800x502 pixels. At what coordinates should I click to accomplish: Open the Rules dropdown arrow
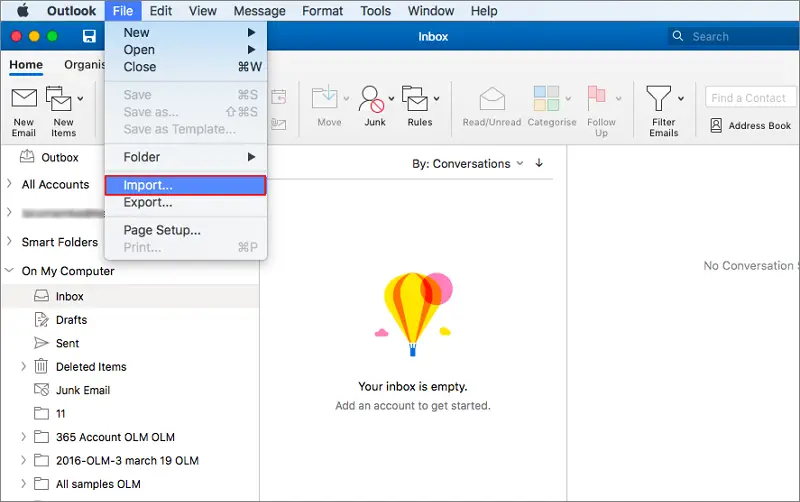(436, 98)
